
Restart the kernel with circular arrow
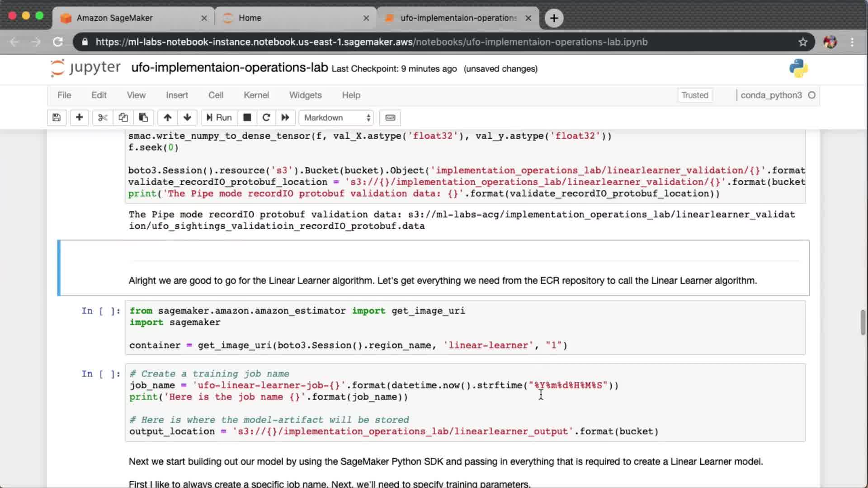click(x=266, y=117)
